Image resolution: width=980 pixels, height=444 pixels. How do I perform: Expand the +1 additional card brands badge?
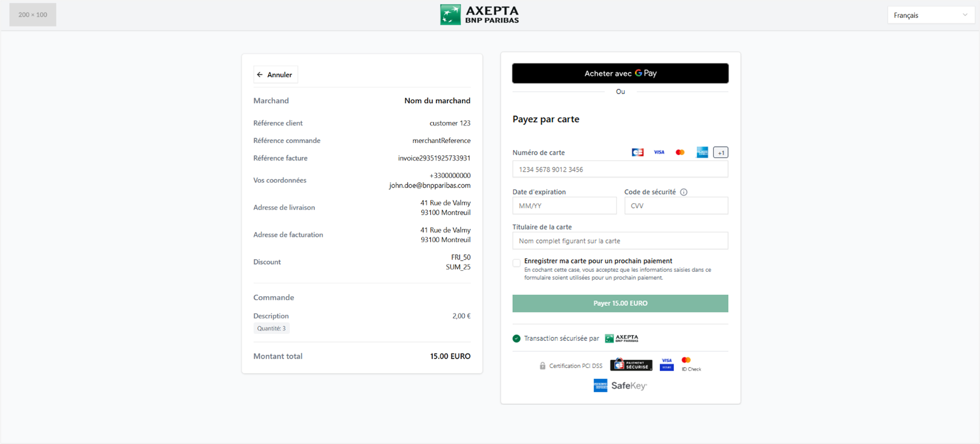coord(720,153)
